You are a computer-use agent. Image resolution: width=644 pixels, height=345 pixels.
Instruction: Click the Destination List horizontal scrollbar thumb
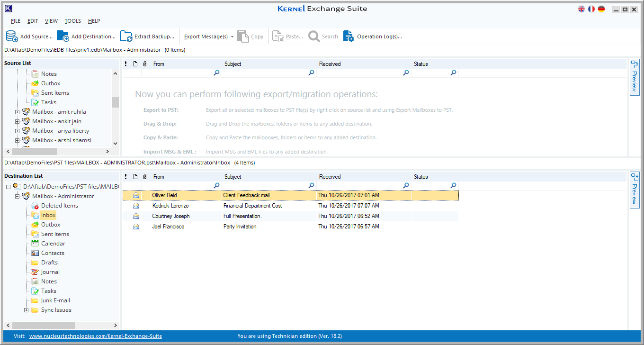(44, 325)
